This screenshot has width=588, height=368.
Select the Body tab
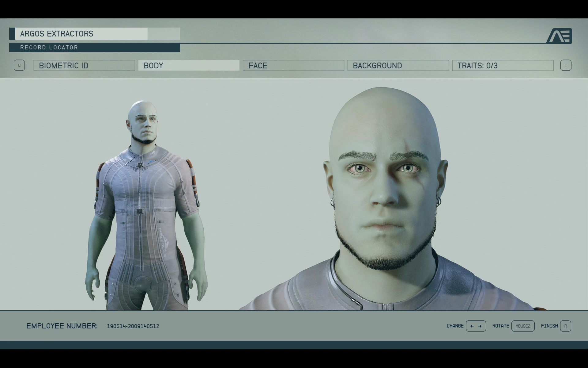pos(189,66)
